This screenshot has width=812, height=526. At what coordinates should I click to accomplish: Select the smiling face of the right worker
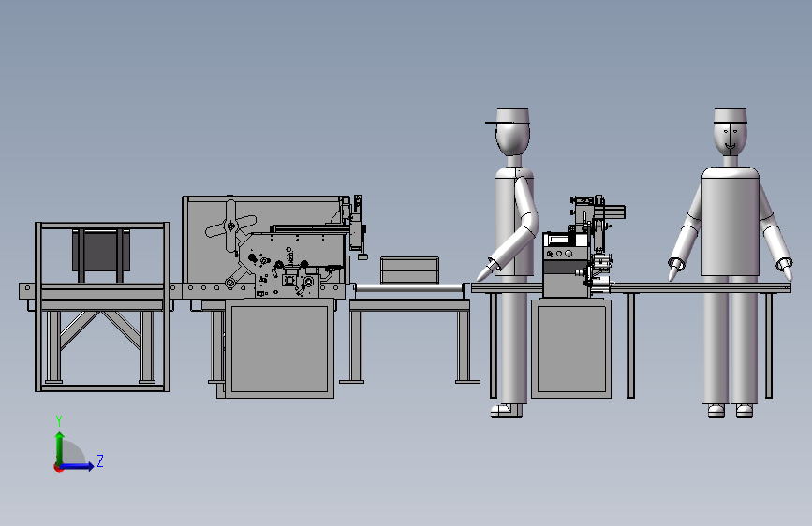[x=731, y=139]
